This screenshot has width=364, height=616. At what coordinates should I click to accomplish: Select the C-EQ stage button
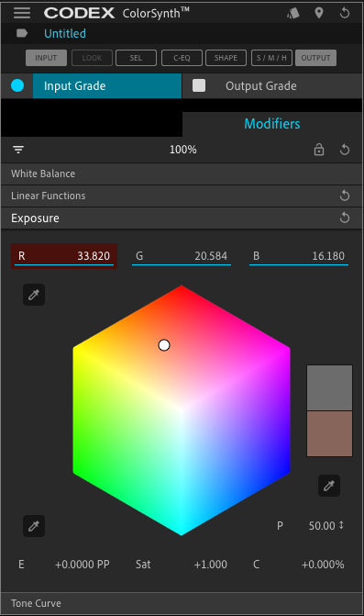pyautogui.click(x=182, y=58)
